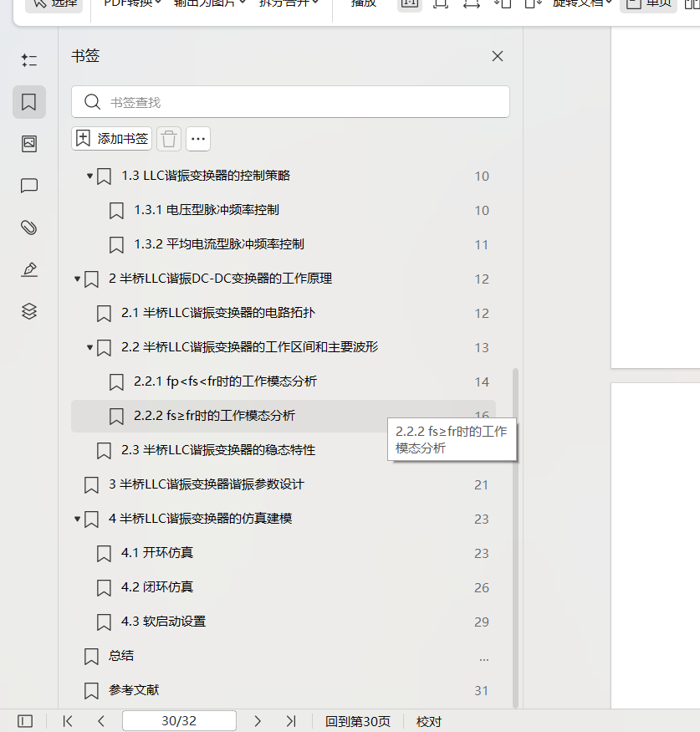The image size is (700, 732).
Task: Collapse the 1.3 LLC谐振变换器的控制策略 node
Action: (x=89, y=176)
